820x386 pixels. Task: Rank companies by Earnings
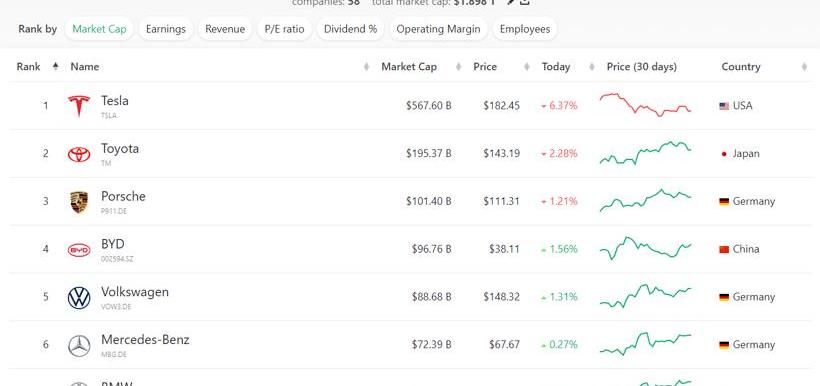pos(166,29)
